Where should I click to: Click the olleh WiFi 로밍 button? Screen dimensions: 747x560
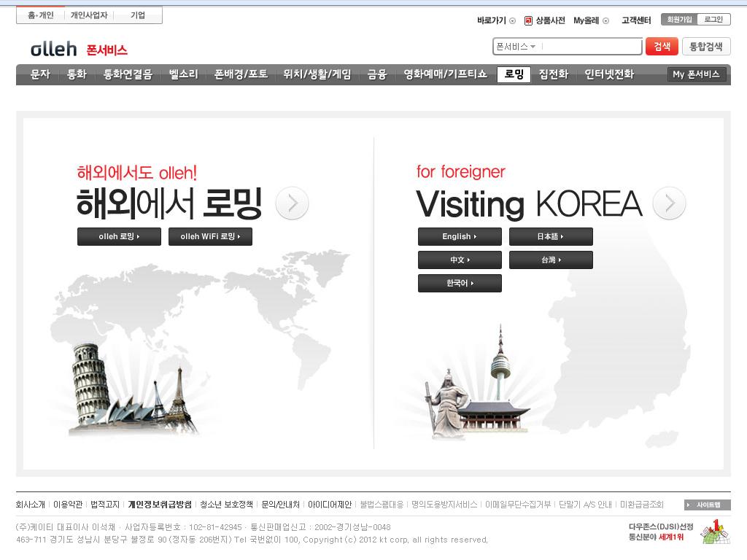pos(210,237)
